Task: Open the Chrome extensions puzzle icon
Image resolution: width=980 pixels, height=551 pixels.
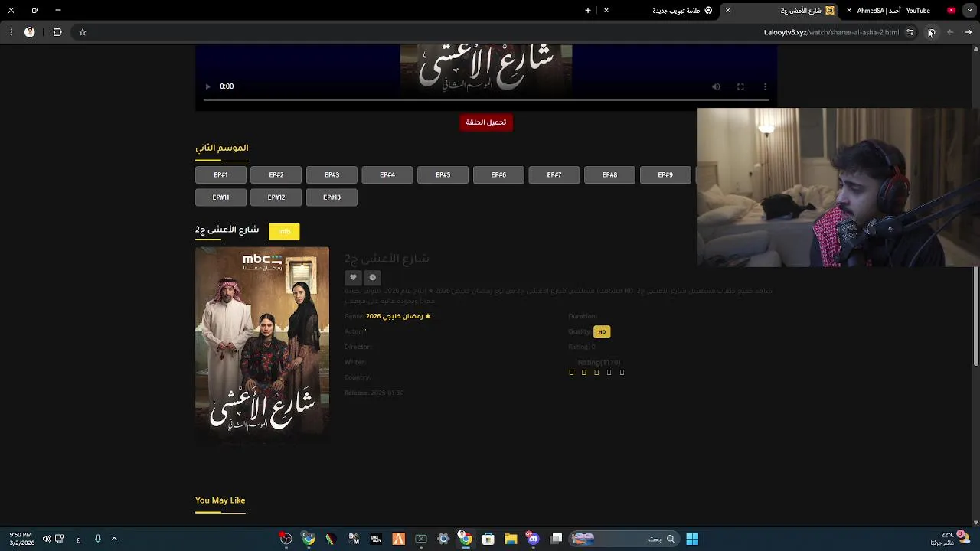Action: pyautogui.click(x=57, y=32)
